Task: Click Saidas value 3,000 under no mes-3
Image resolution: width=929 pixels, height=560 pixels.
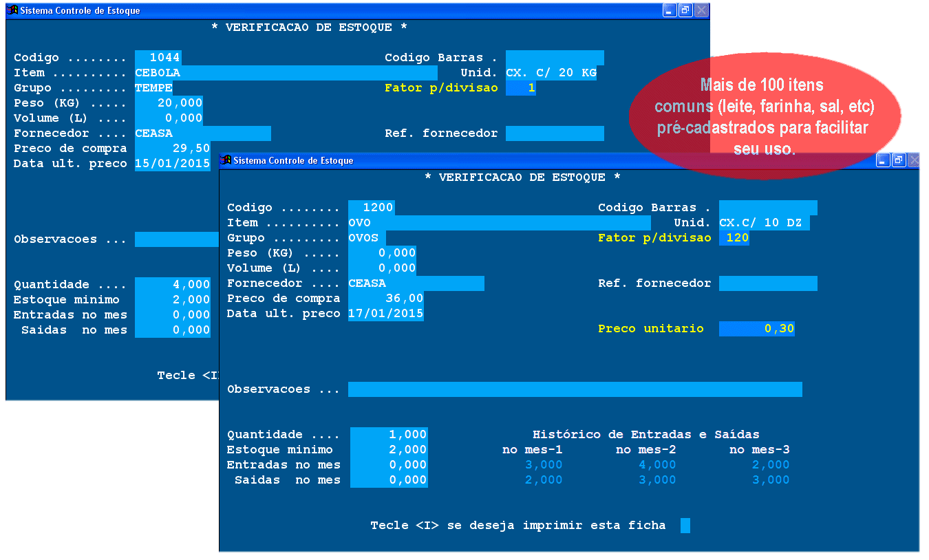Action: pyautogui.click(x=771, y=480)
